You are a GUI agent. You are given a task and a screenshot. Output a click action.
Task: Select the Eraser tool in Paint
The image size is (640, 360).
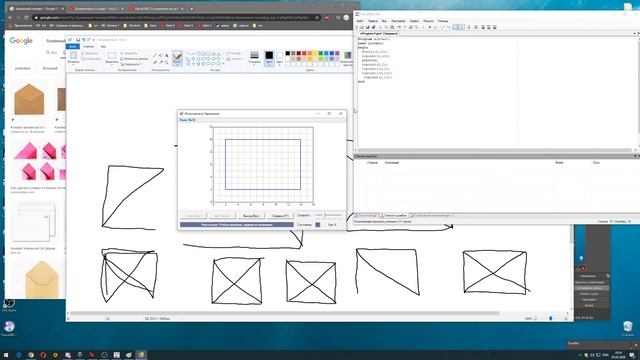click(155, 62)
